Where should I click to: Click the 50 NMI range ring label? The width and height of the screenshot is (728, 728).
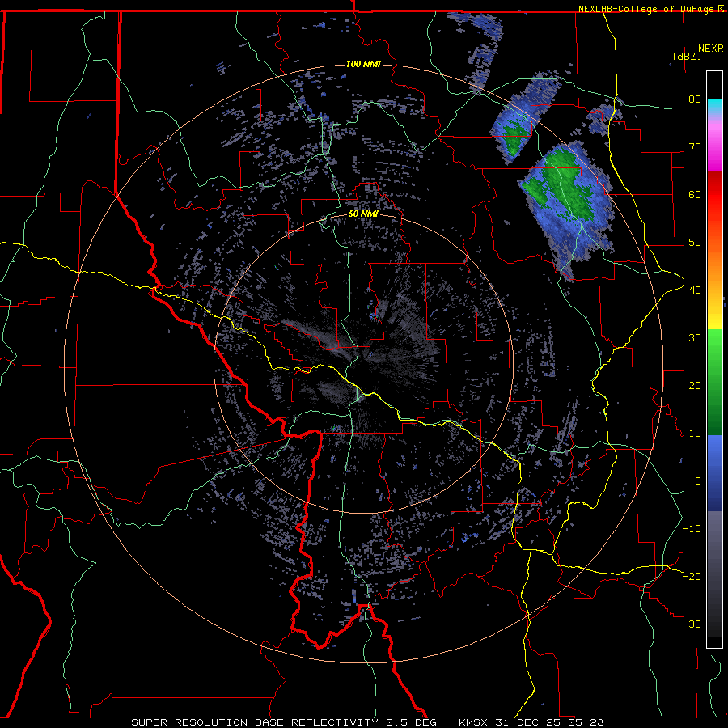pyautogui.click(x=363, y=214)
